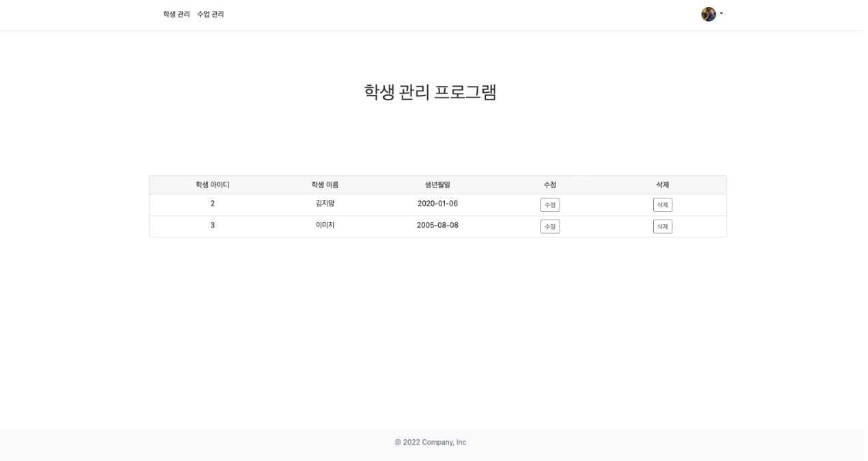Click the 생년월일 column header
The height and width of the screenshot is (461, 868).
tap(437, 185)
